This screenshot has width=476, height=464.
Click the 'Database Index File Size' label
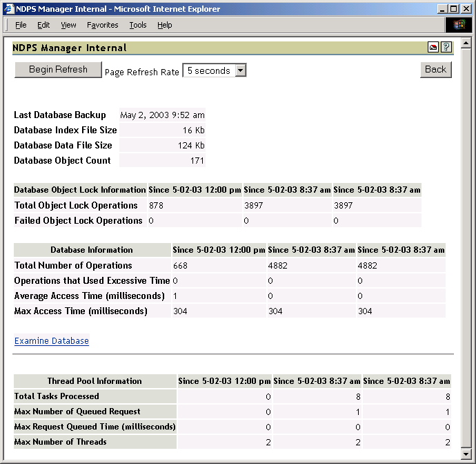pyautogui.click(x=66, y=130)
